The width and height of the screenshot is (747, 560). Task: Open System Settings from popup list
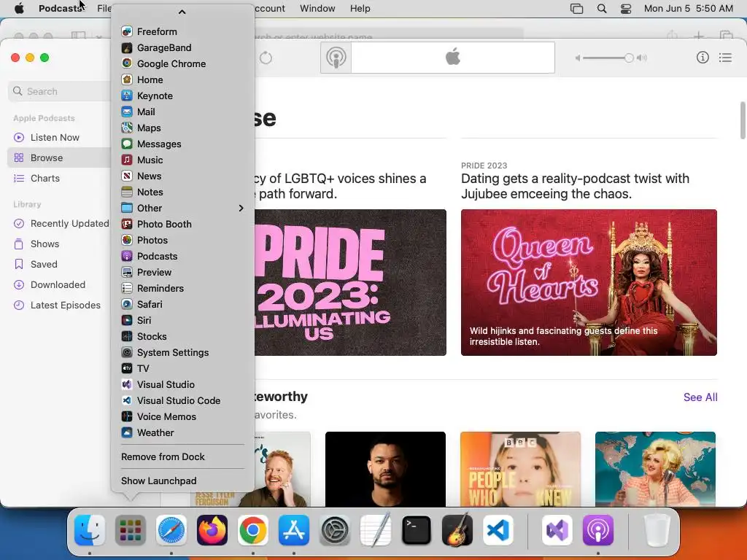tap(182, 352)
